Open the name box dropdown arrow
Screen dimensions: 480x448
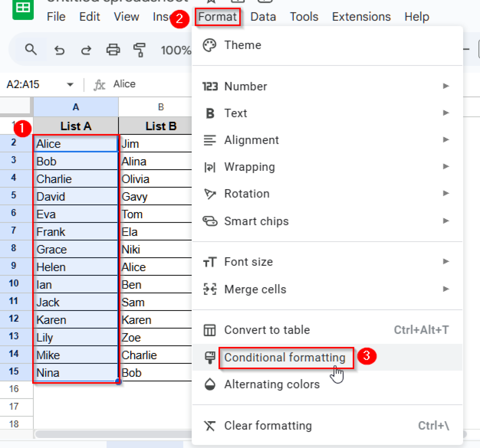(x=69, y=84)
